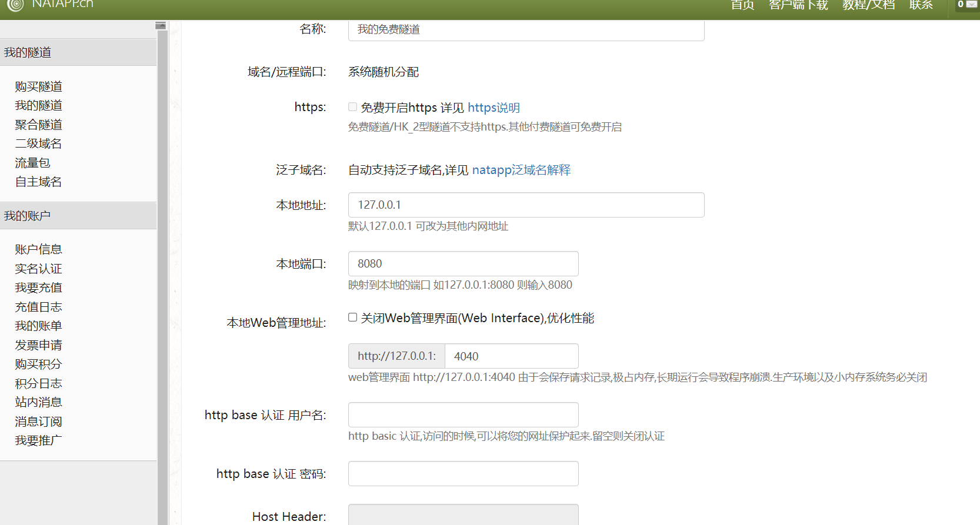Image resolution: width=980 pixels, height=525 pixels.
Task: Open 购买积分 sidebar link
Action: [38, 364]
